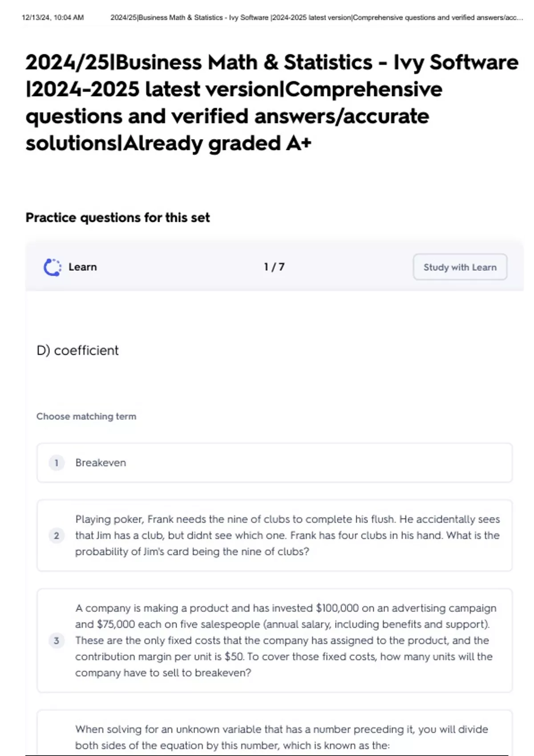Viewport: 534px width, 756px height.
Task: Click the 12/13/24 print date header
Action: 53,18
